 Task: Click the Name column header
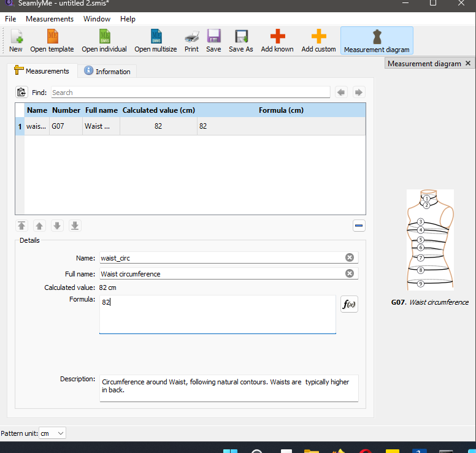37,110
